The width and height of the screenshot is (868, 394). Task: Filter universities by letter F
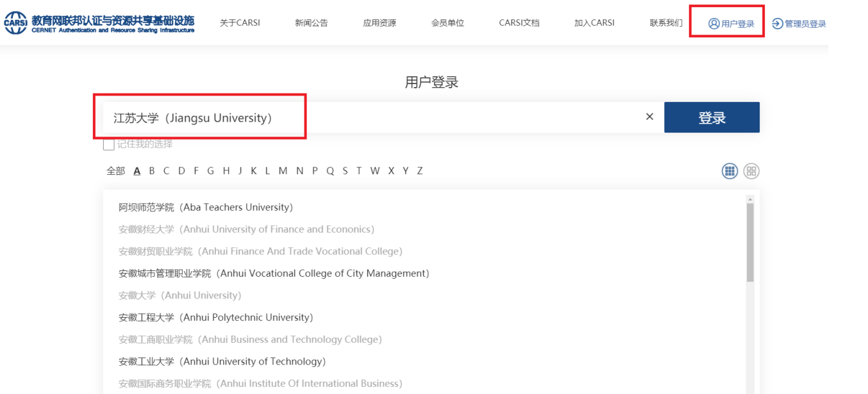click(x=196, y=171)
